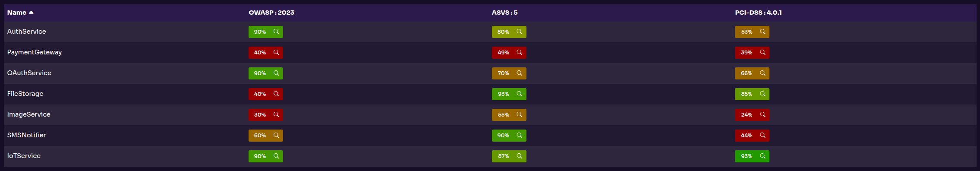The width and height of the screenshot is (980, 171).
Task: Open the AuthService row name
Action: pos(26,32)
